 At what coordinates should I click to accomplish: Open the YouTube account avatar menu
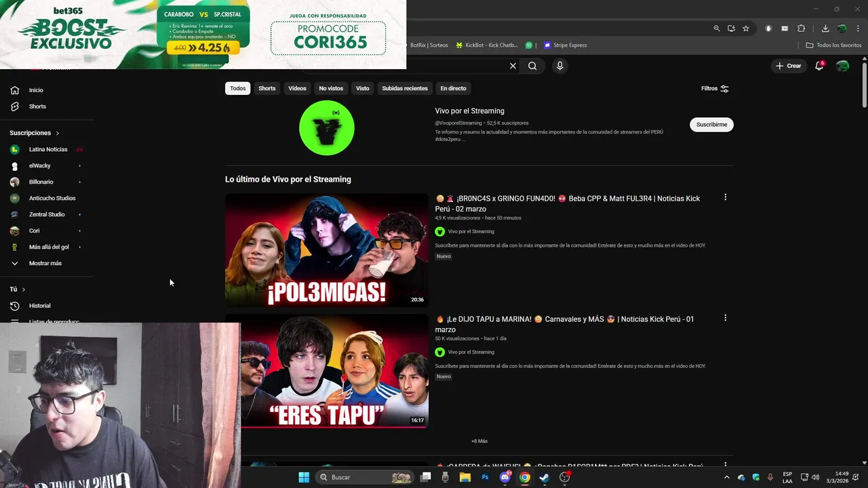pos(842,66)
